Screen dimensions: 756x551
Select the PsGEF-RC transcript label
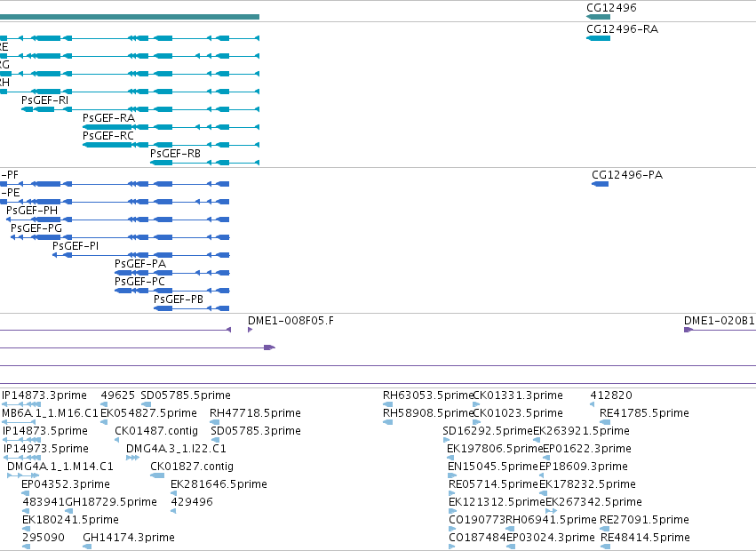click(x=108, y=136)
